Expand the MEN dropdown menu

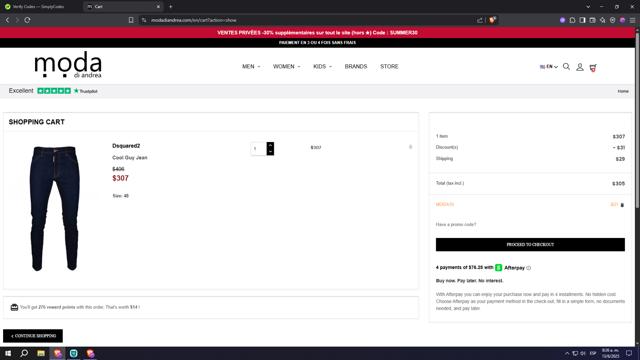pyautogui.click(x=251, y=67)
